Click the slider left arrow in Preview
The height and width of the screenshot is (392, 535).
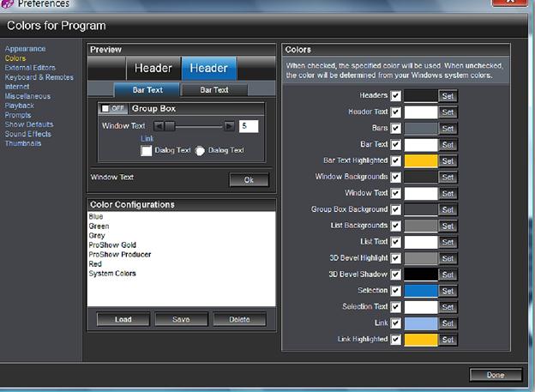click(x=159, y=126)
